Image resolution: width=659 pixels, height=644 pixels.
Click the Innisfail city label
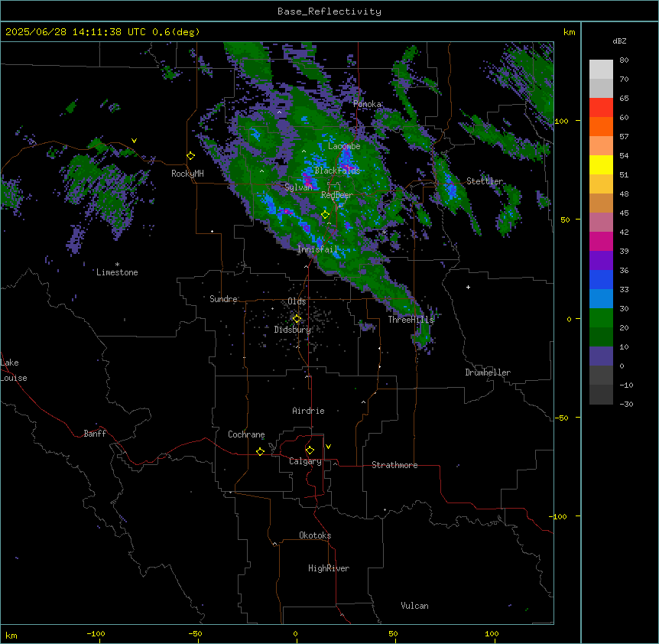(x=318, y=249)
